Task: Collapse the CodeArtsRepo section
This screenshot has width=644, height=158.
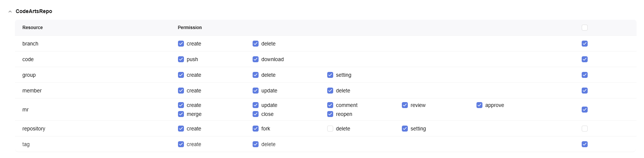Action: [x=10, y=12]
